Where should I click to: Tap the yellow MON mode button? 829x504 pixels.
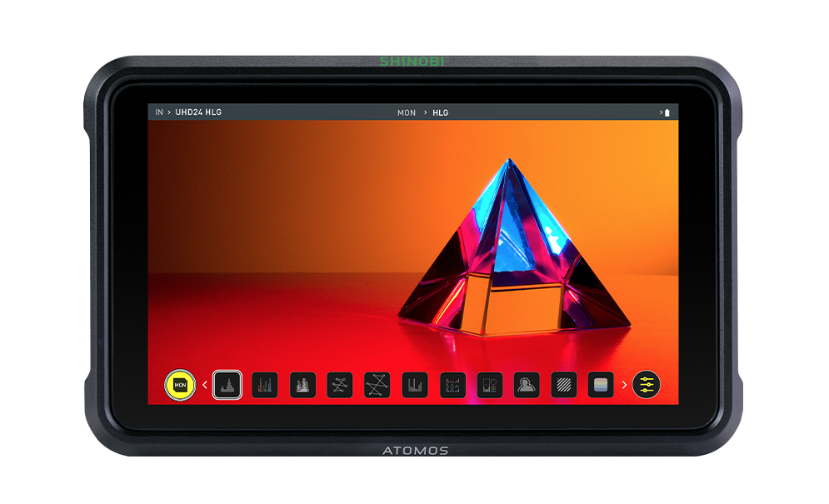179,385
